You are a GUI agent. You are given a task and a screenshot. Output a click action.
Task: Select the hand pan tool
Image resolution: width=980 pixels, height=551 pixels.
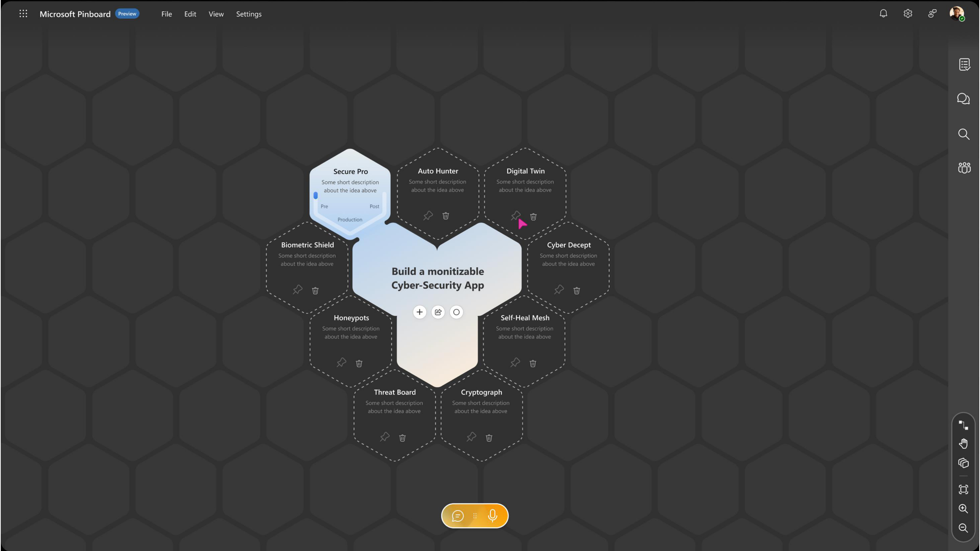pos(963,444)
